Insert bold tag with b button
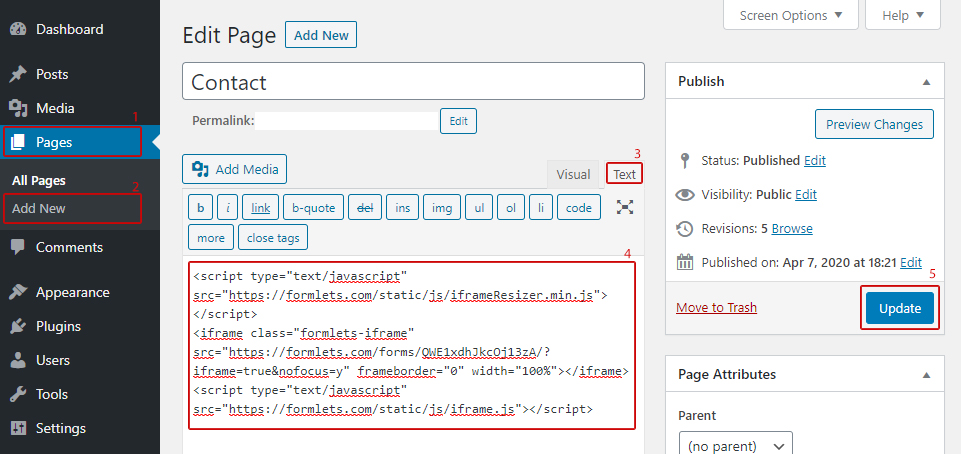The width and height of the screenshot is (961, 454). point(200,208)
